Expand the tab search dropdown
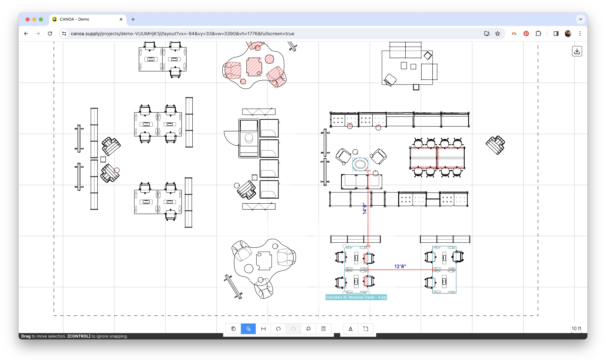Image resolution: width=606 pixels, height=364 pixels. [x=581, y=19]
